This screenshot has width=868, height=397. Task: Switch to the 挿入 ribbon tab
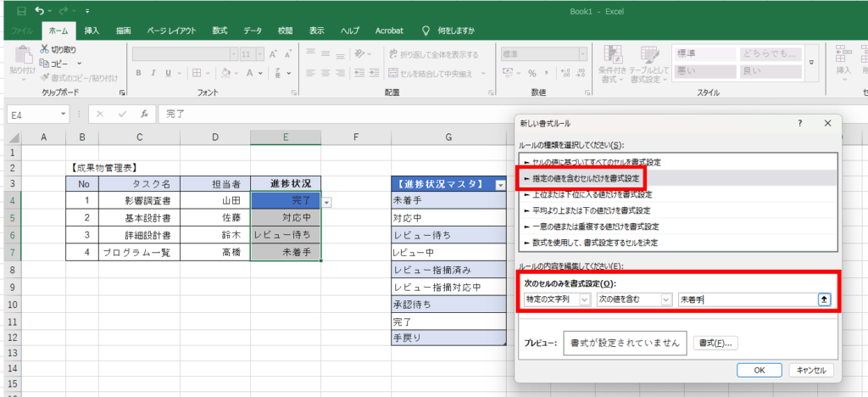click(x=92, y=31)
